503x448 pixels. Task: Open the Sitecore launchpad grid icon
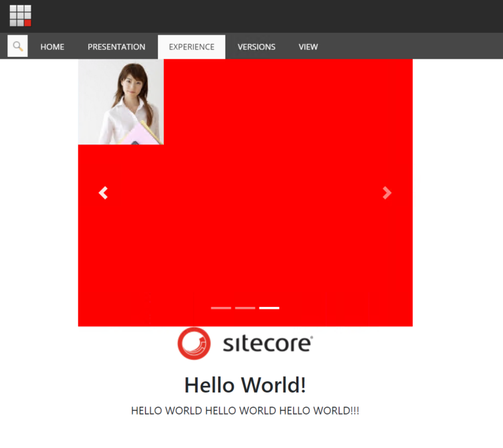20,15
